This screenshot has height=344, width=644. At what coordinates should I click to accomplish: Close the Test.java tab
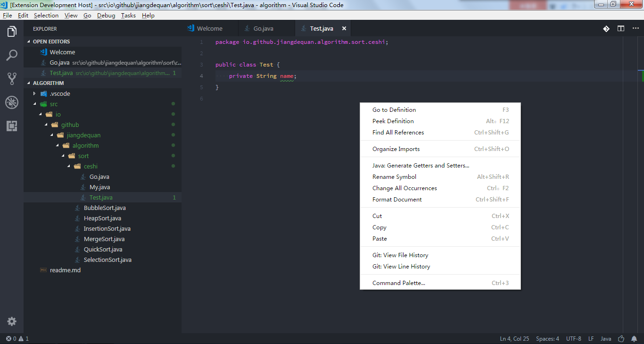pyautogui.click(x=344, y=29)
